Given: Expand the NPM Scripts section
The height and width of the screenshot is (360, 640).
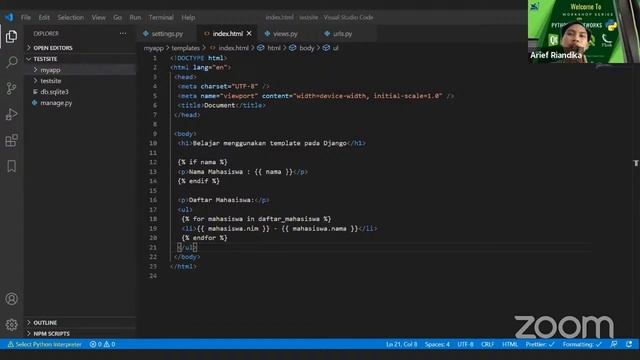Looking at the screenshot, I should [80, 333].
